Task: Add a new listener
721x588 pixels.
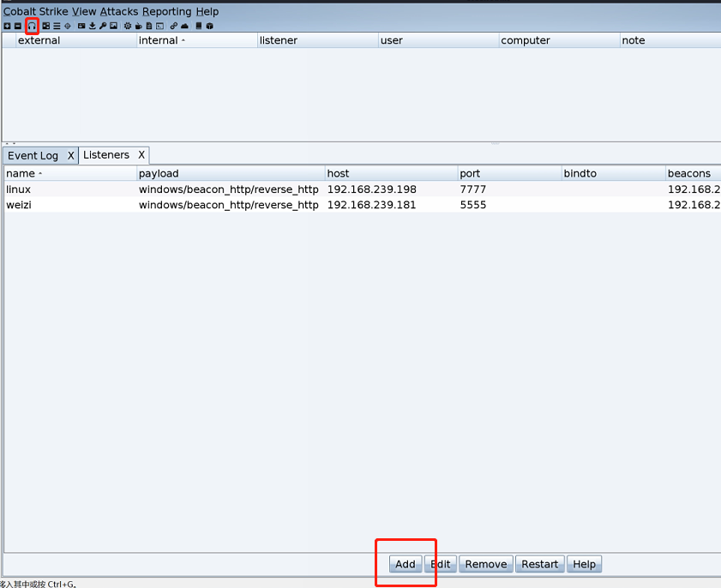Action: (406, 564)
